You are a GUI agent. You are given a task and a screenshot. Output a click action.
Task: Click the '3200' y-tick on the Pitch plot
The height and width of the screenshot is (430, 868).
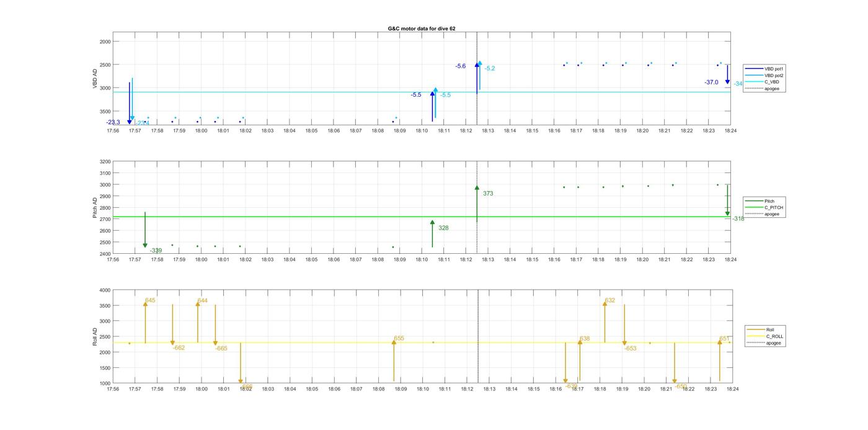point(105,161)
